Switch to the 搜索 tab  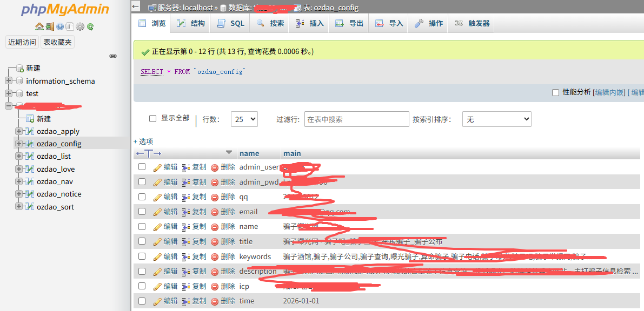[x=270, y=23]
